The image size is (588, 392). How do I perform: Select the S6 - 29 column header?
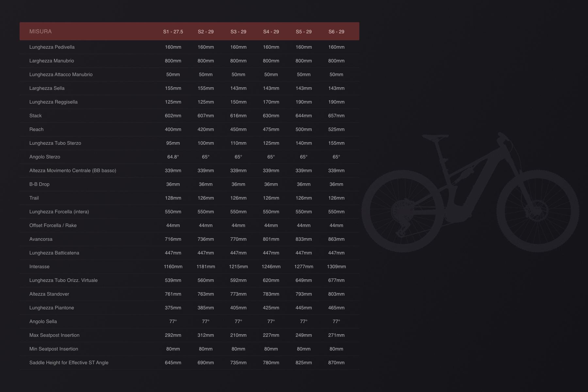tap(336, 32)
